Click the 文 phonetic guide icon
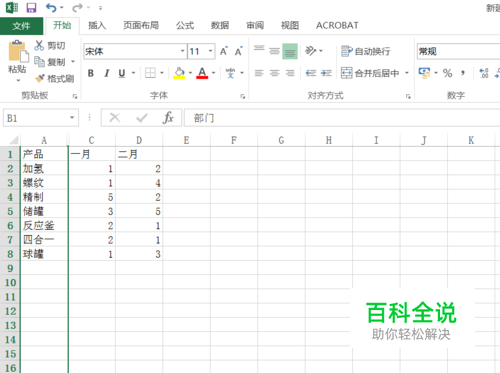This screenshot has height=373, width=500. tap(230, 73)
